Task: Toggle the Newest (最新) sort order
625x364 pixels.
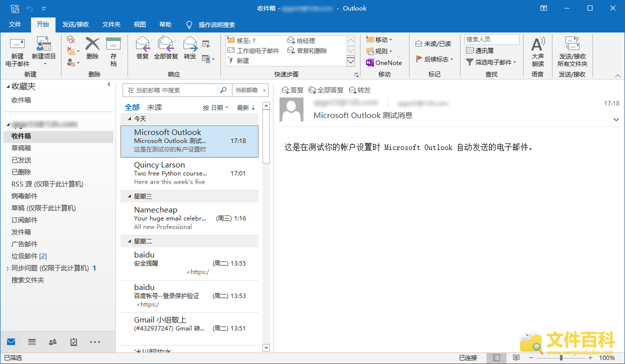Action: tap(246, 107)
